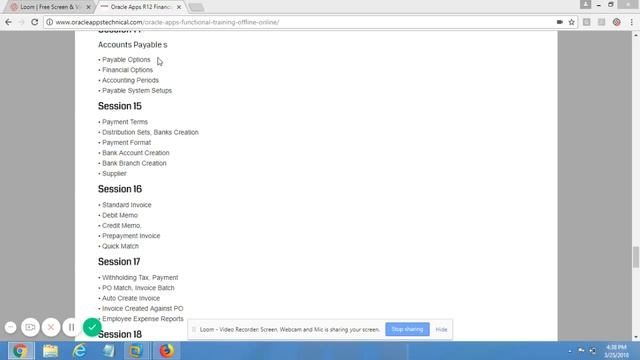
Task: Open the Loom more options circle
Action: (11, 327)
